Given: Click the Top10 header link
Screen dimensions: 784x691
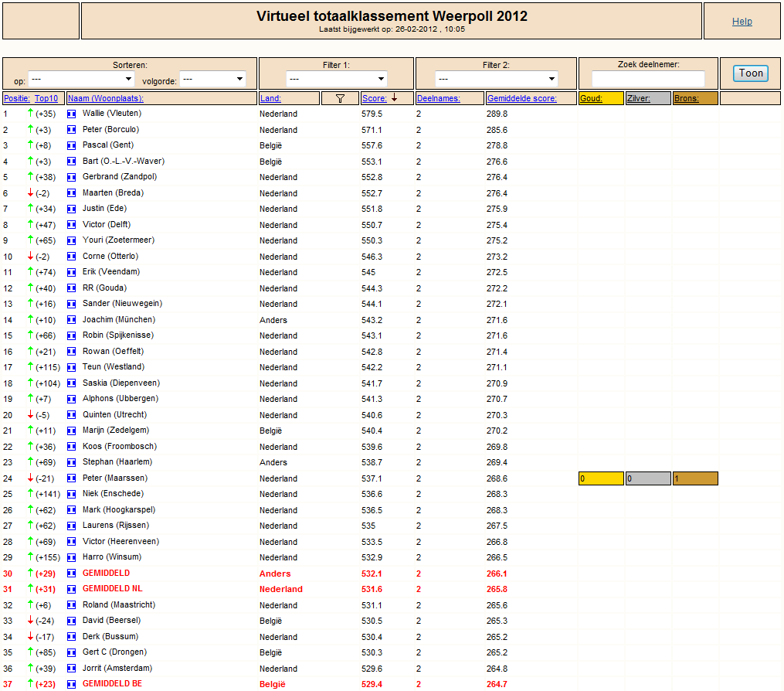Looking at the screenshot, I should coord(46,99).
